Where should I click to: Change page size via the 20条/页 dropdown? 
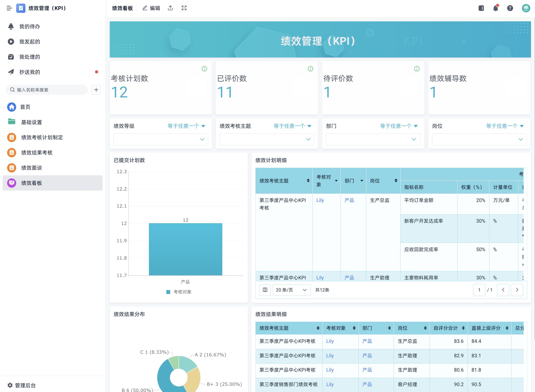click(x=291, y=290)
